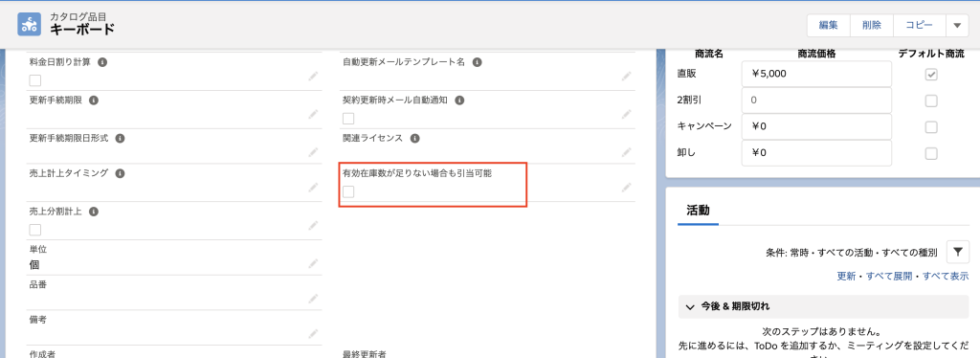The image size is (980, 358).
Task: Click the 商流価格 column header
Action: tap(816, 55)
